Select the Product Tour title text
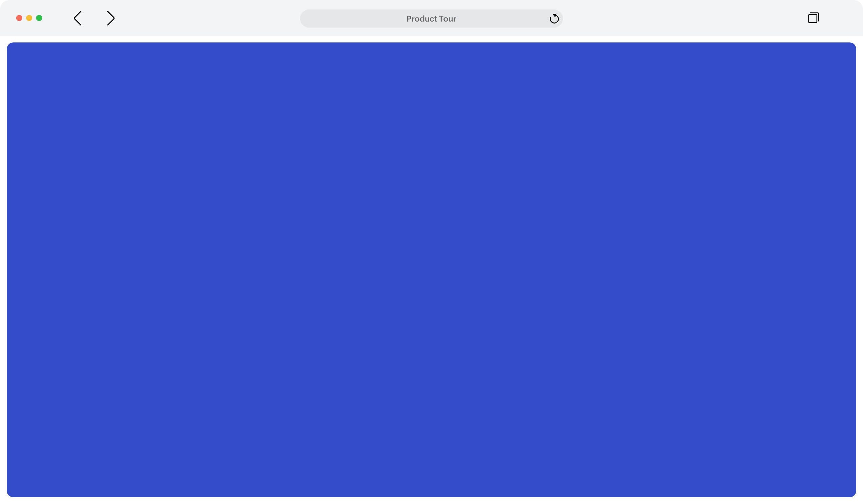Screen dimensions: 863x504 (x=431, y=19)
